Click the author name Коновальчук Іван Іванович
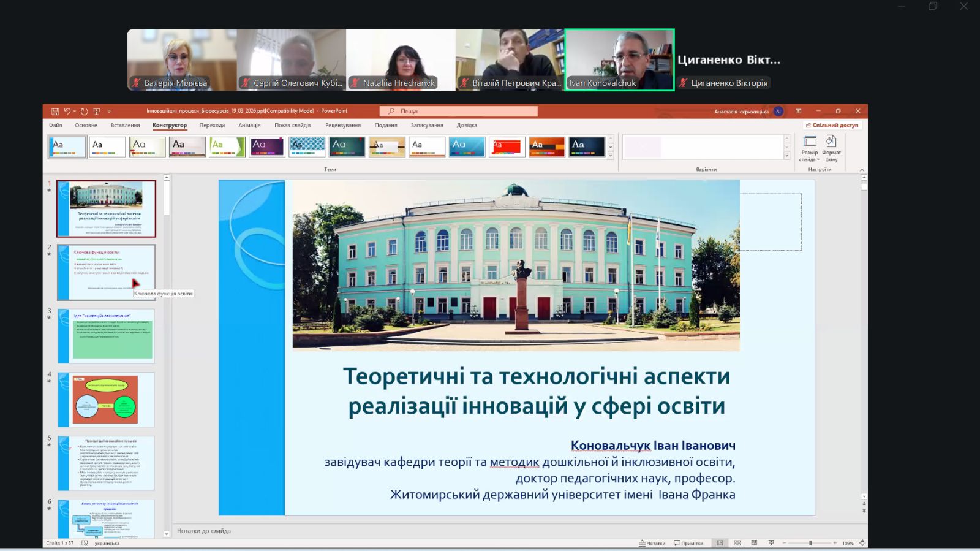980x551 pixels. [x=653, y=446]
